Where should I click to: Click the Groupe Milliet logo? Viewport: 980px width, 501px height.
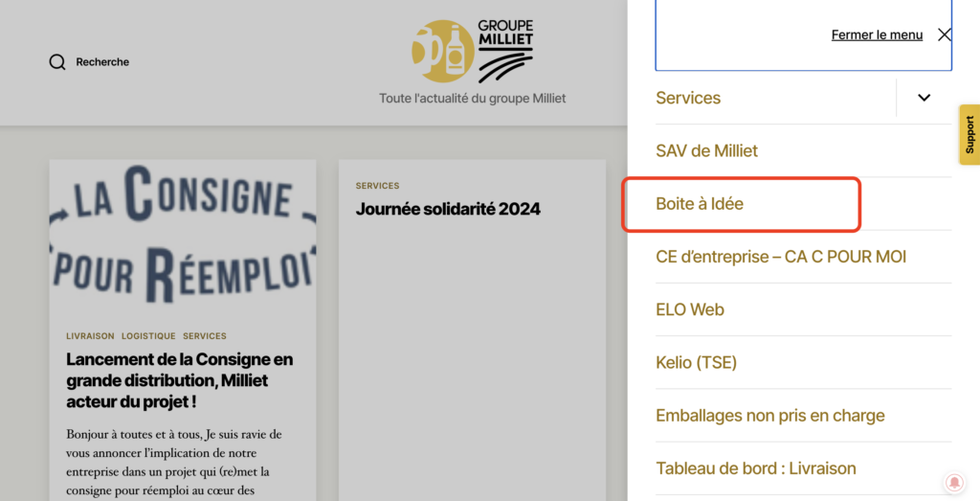click(473, 52)
